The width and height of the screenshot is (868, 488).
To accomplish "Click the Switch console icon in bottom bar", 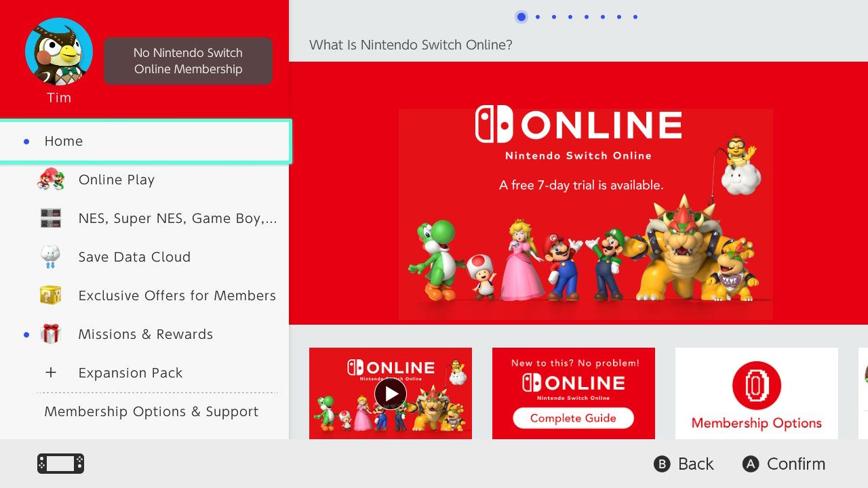I will click(60, 464).
